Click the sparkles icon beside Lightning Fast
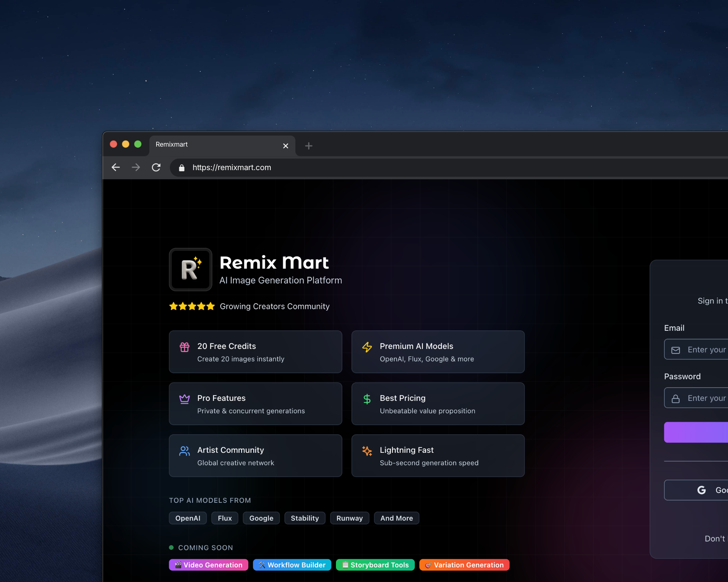The height and width of the screenshot is (582, 728). coord(367,451)
